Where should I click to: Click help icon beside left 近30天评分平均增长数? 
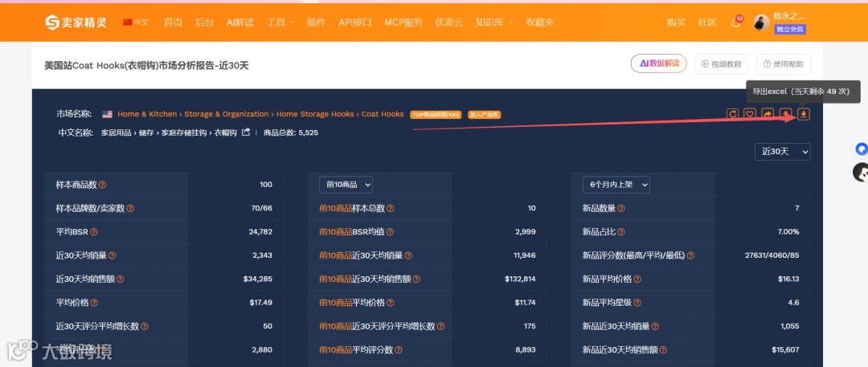[145, 327]
